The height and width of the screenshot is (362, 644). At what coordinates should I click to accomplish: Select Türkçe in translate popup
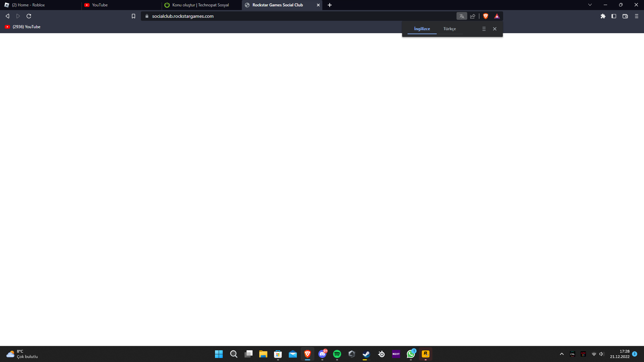click(449, 29)
